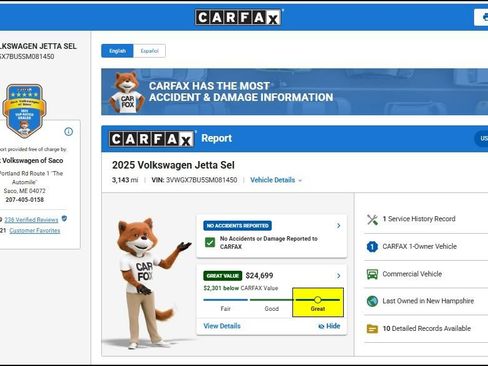Click the 1-Owner badge icon
Viewport: 488px width, 366px height.
[x=372, y=247]
